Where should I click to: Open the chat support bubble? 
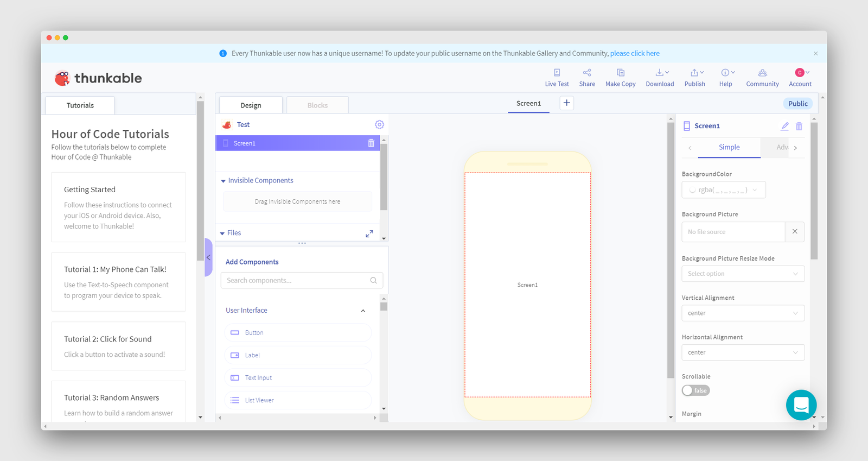coord(801,405)
